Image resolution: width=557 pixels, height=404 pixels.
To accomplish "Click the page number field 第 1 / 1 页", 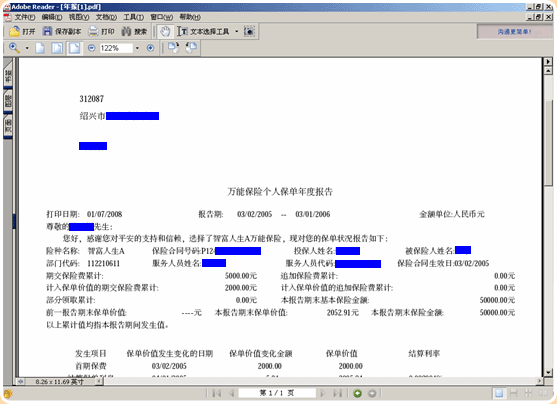I will pyautogui.click(x=277, y=393).
